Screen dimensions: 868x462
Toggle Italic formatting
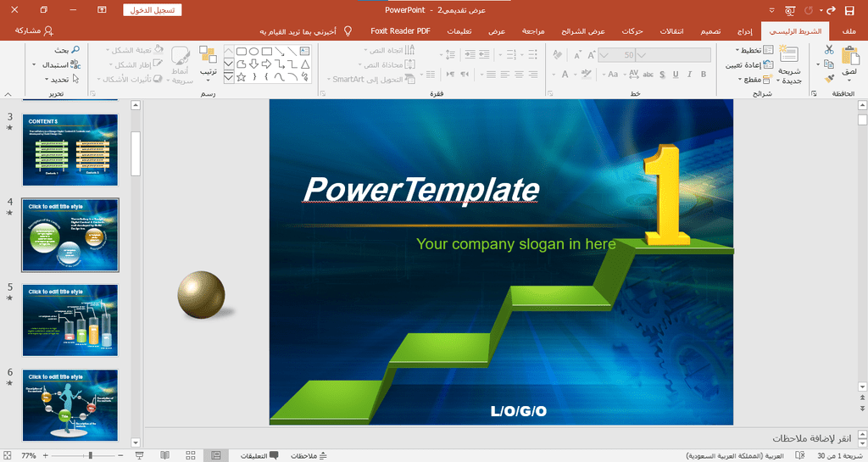(690, 74)
